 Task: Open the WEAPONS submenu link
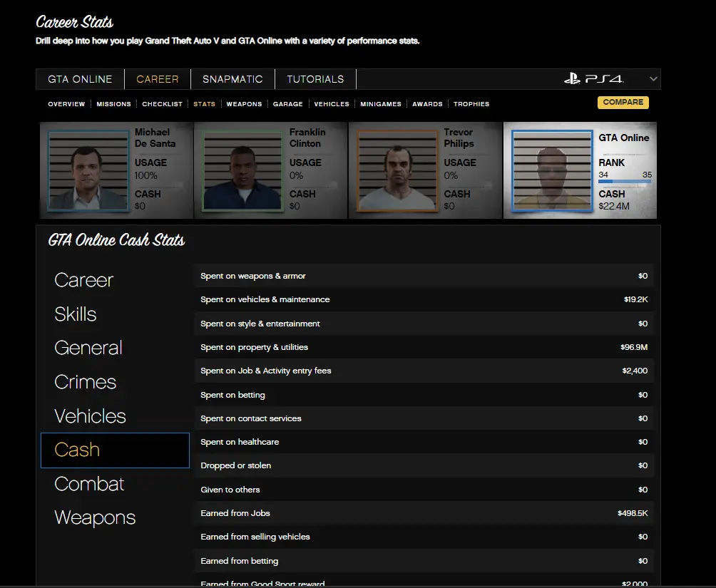[x=244, y=104]
